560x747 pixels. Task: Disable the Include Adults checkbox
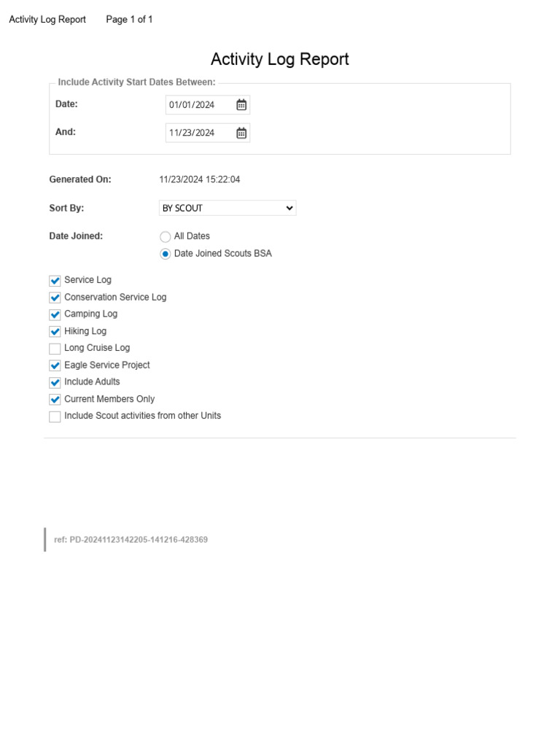(x=55, y=382)
